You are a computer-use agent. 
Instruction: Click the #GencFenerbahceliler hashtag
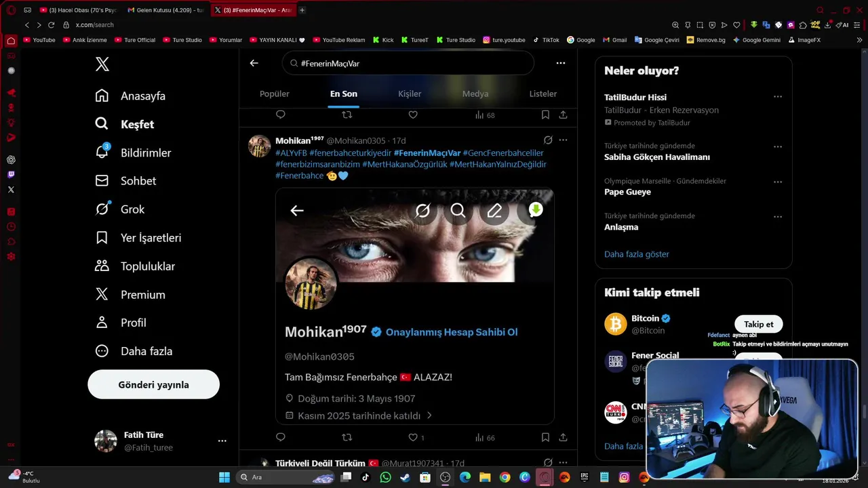coord(503,153)
